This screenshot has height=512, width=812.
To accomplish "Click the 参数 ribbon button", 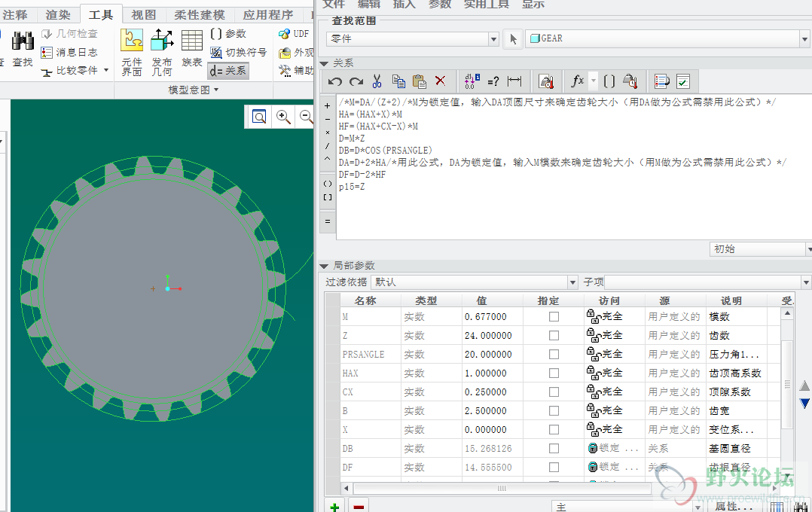I will 228,34.
